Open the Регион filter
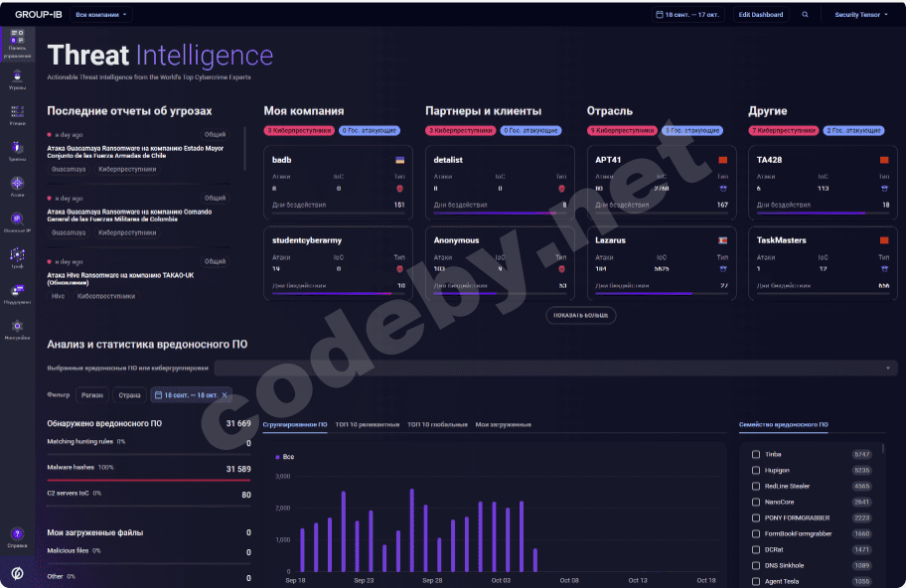Viewport: 906px width, 588px height. coord(91,395)
